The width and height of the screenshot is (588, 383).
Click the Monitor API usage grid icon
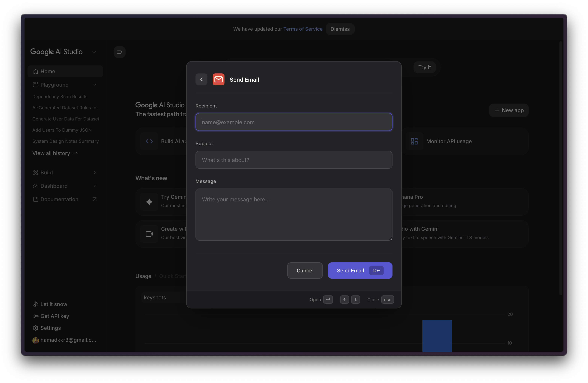pyautogui.click(x=414, y=141)
